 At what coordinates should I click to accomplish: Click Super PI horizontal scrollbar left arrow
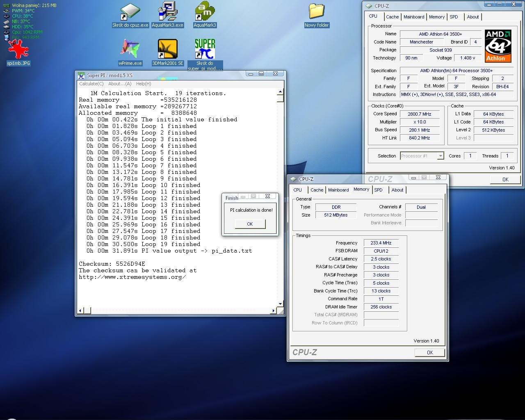coord(81,310)
